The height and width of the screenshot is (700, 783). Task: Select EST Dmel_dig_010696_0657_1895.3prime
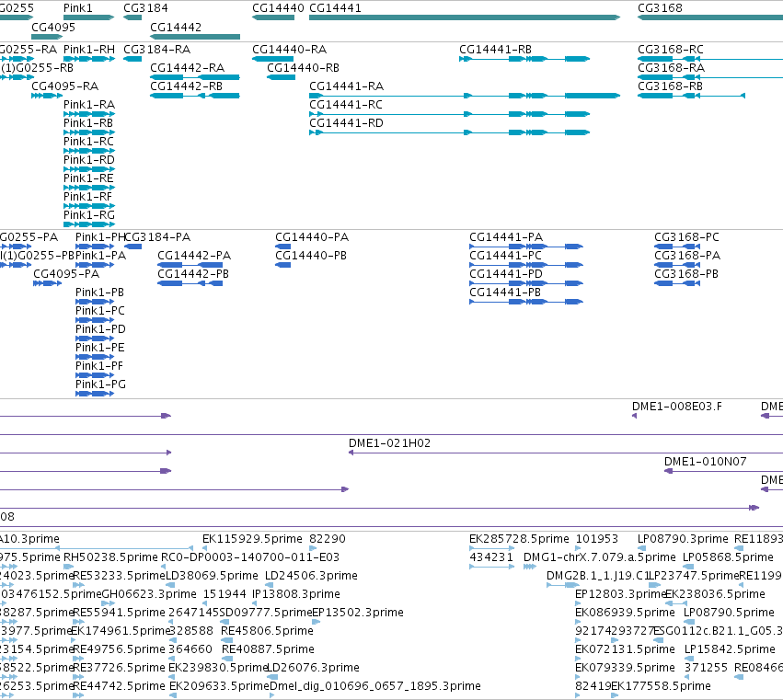[x=271, y=695]
